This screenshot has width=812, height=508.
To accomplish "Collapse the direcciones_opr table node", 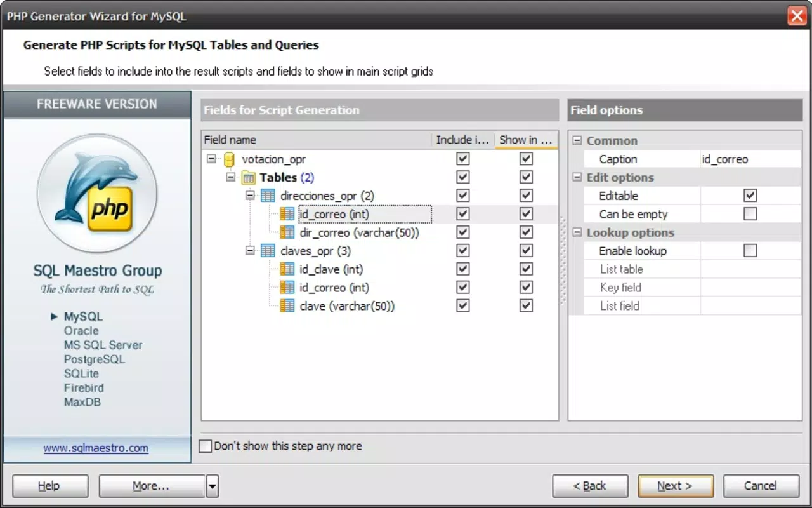I will tap(250, 196).
